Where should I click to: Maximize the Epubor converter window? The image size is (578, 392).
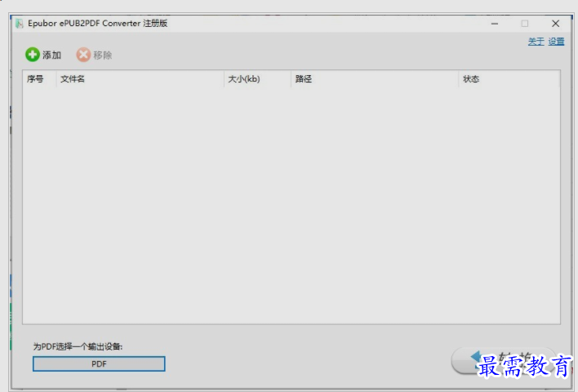tap(525, 24)
